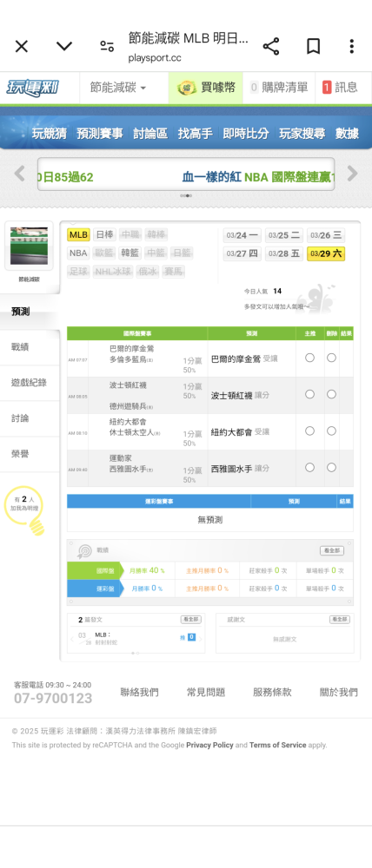Select the MLB league tag

pyautogui.click(x=79, y=234)
